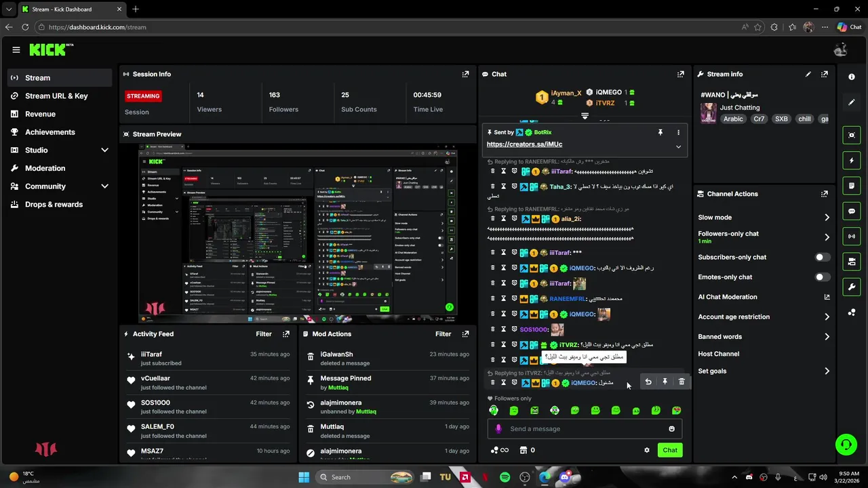Open the profile avatar in the top right of the dashboard
Image resolution: width=868 pixels, height=488 pixels.
click(841, 49)
